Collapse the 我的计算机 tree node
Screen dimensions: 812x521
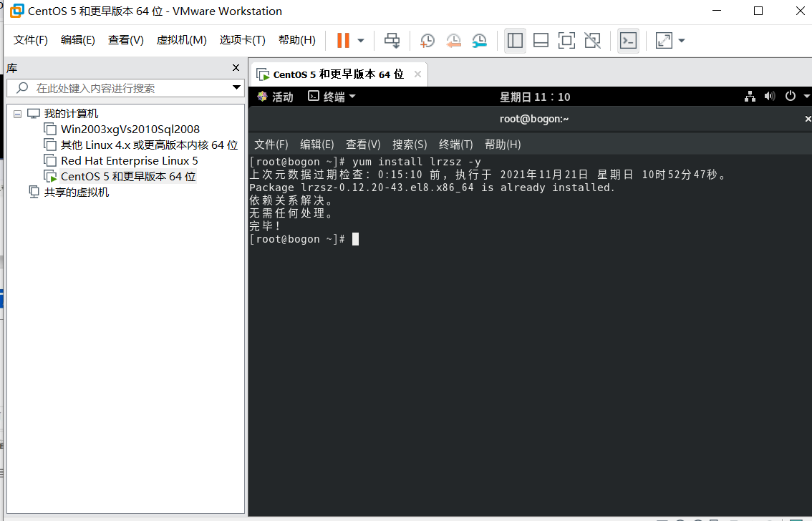coord(18,114)
